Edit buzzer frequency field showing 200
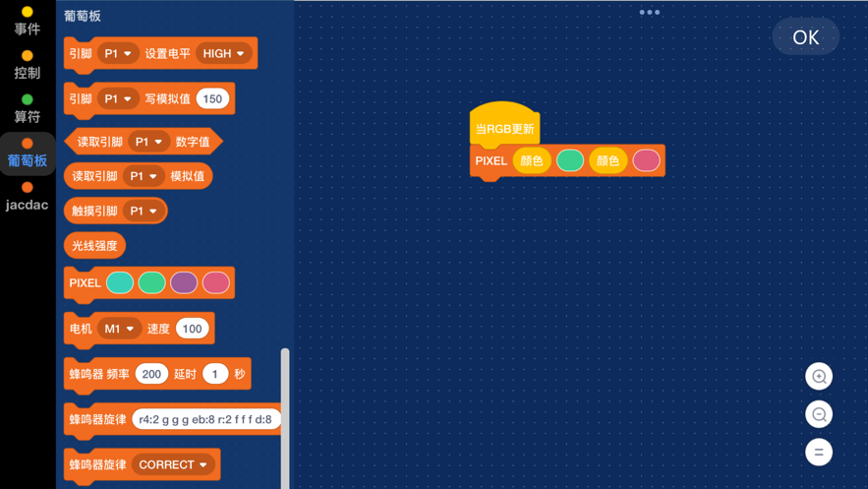This screenshot has height=489, width=868. coord(151,374)
